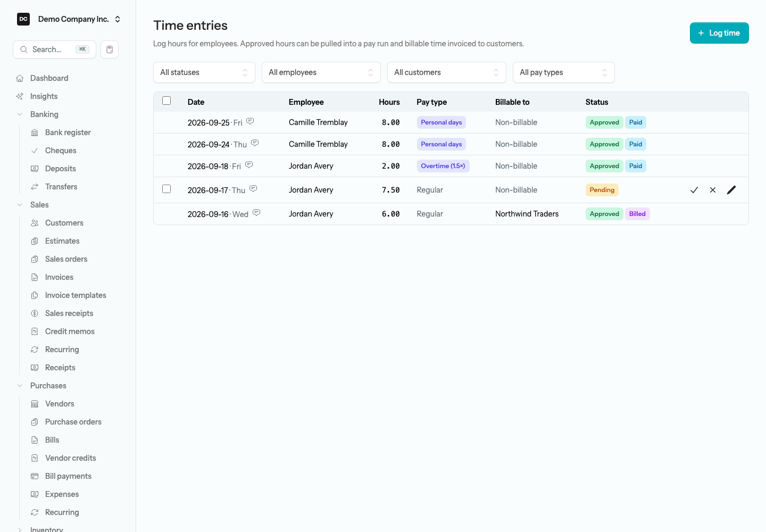Open note icon on 2026-09-18 row
The height and width of the screenshot is (532, 766).
coord(249,165)
